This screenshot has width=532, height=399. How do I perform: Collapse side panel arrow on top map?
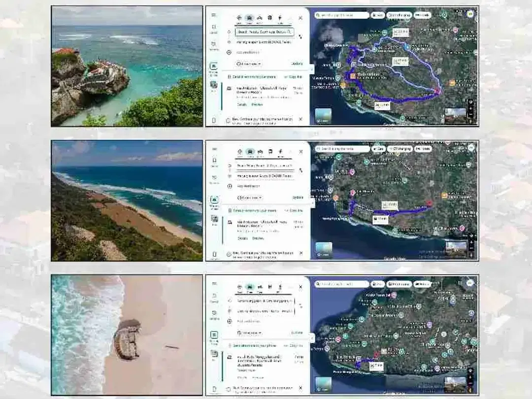point(312,69)
